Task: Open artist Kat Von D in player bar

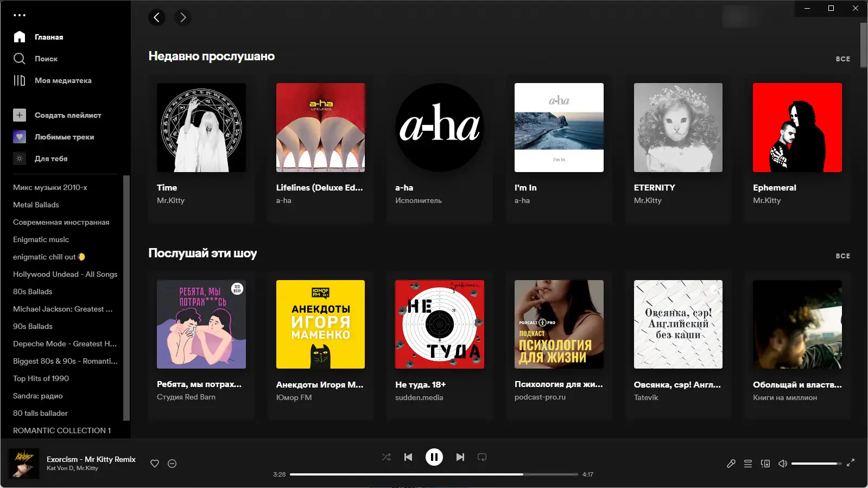Action: (x=60, y=468)
